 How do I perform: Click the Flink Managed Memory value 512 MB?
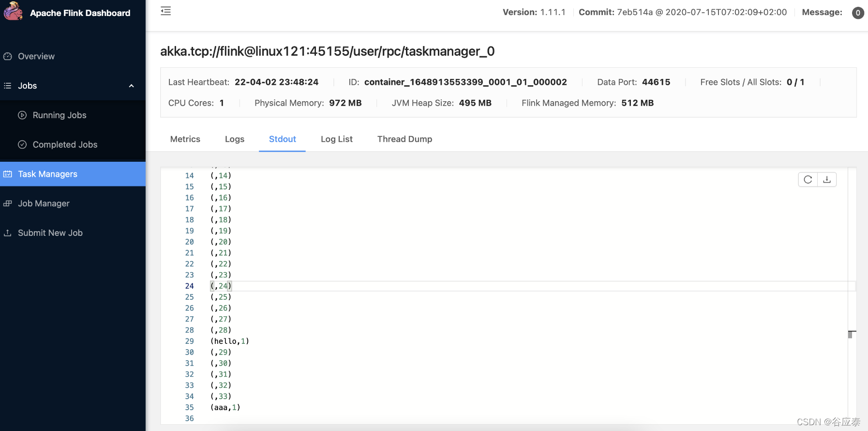(x=638, y=103)
